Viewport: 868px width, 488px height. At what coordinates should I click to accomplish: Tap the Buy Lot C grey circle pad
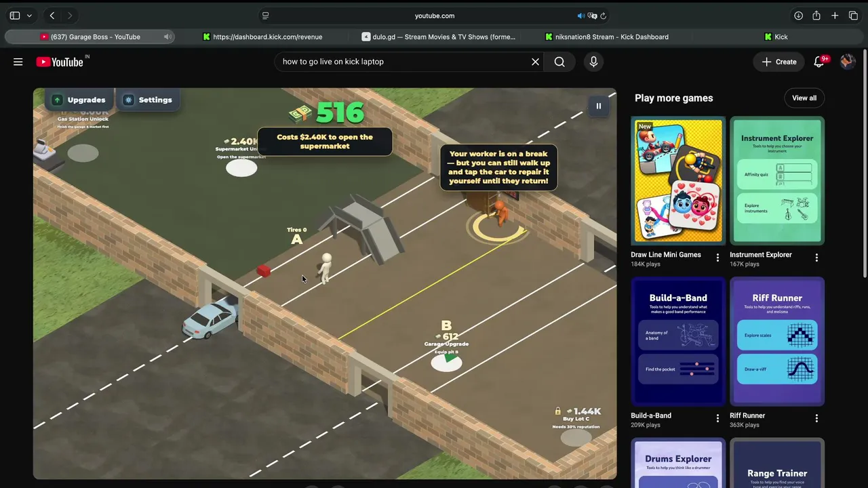coord(576,438)
